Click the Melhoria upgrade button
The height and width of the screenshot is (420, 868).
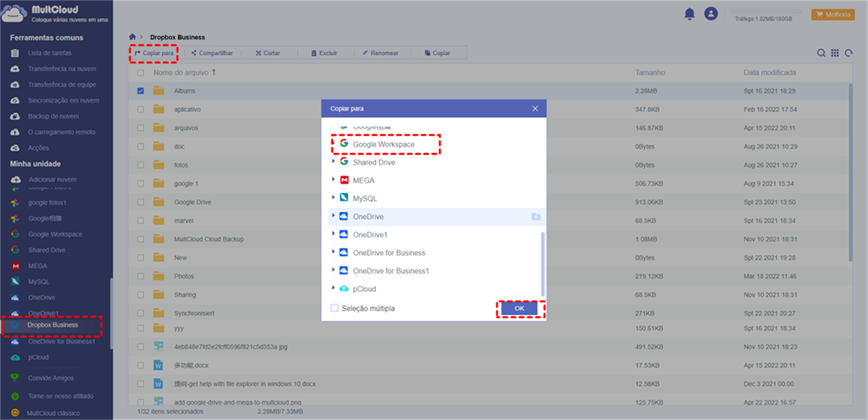[833, 14]
